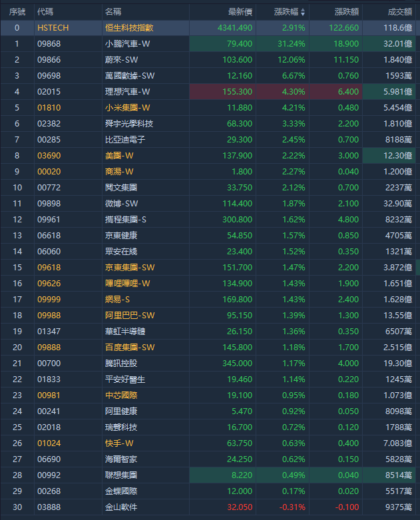
Task: Select stock code 03888
Action: [49, 507]
